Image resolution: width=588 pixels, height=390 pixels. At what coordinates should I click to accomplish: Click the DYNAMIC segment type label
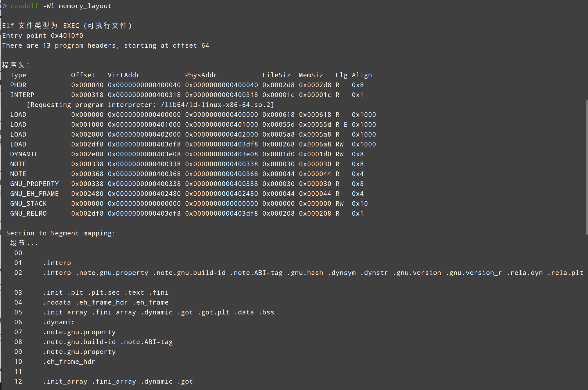24,154
